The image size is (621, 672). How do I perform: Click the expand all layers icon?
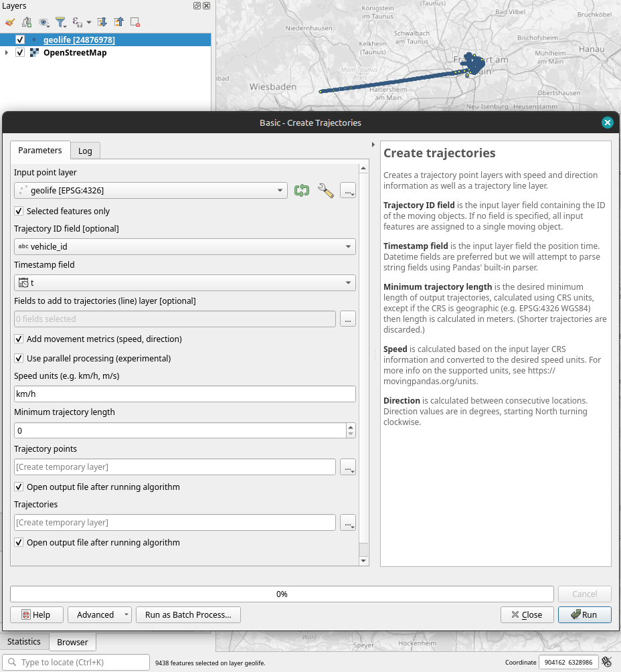(102, 22)
